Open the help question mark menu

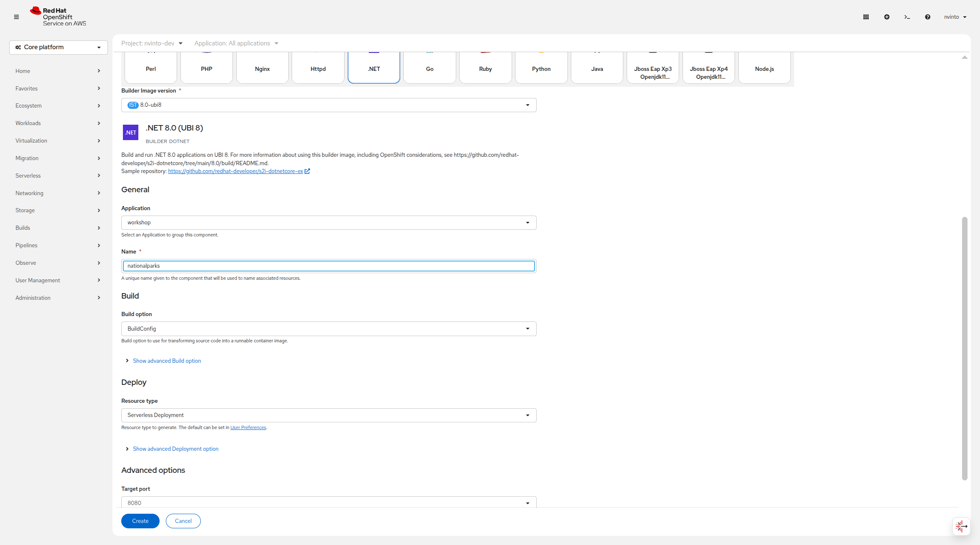point(927,17)
